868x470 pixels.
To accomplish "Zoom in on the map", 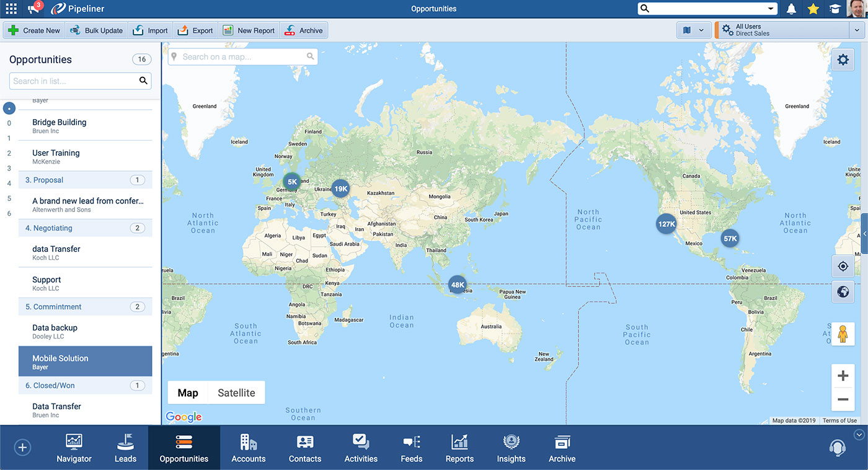I will pyautogui.click(x=843, y=376).
